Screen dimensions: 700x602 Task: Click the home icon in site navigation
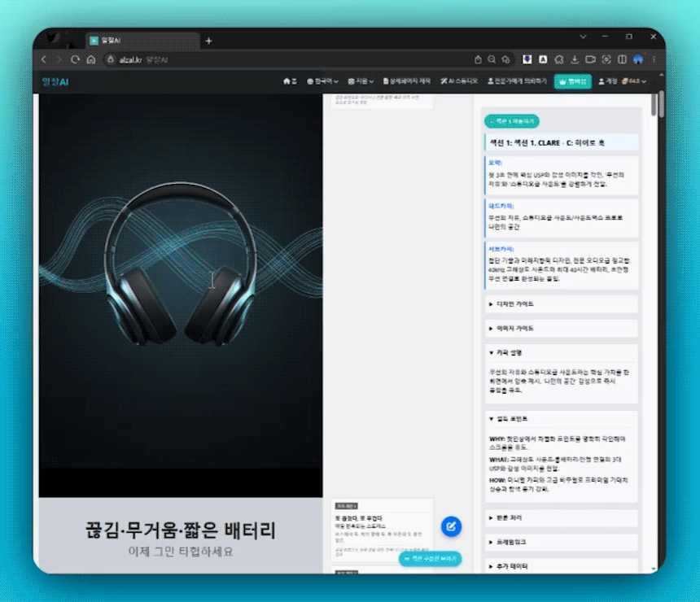point(287,81)
